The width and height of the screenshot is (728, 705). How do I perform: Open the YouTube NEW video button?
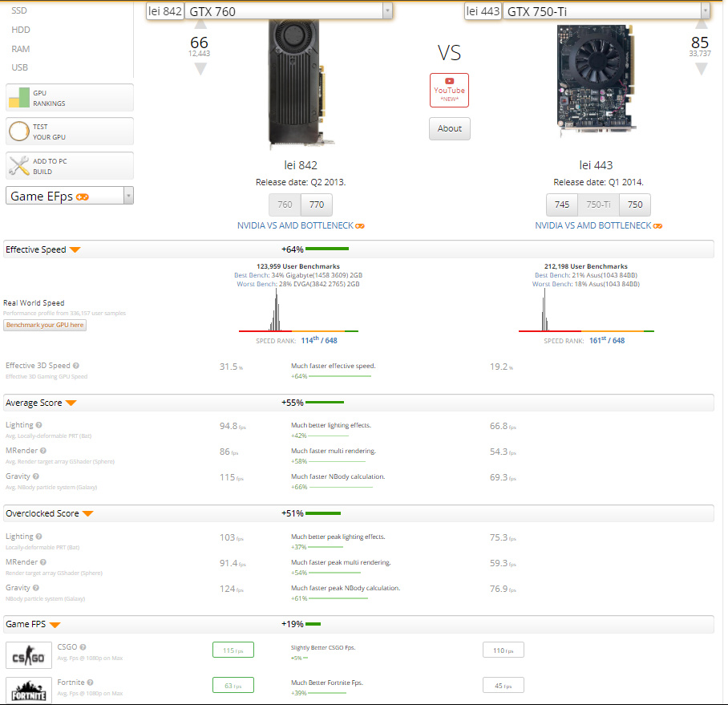(449, 90)
